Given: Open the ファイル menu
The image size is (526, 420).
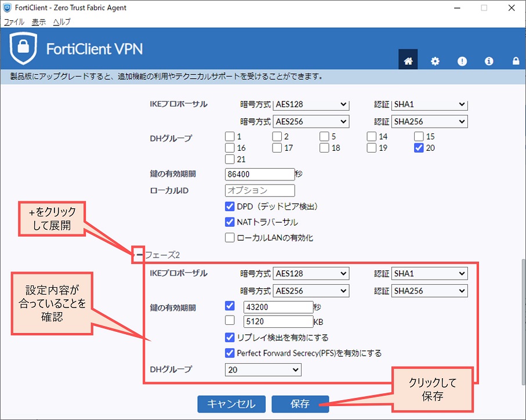Looking at the screenshot, I should coord(14,22).
